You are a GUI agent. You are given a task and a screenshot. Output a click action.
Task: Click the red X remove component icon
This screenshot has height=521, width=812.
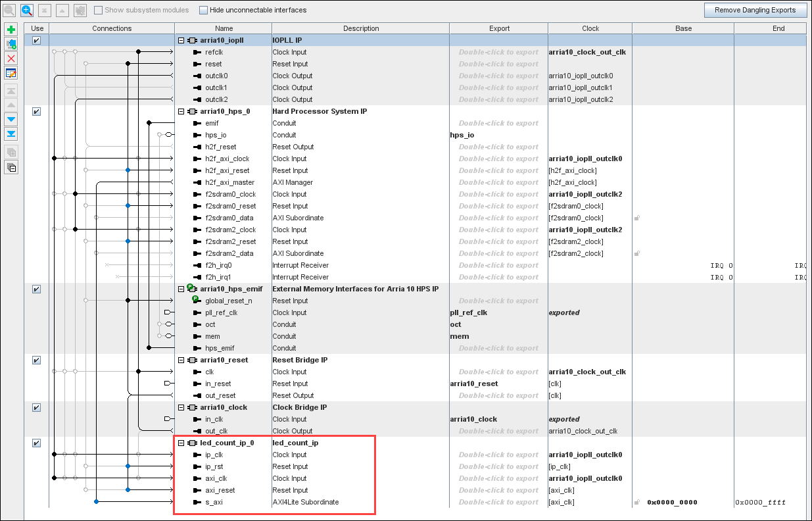click(11, 59)
